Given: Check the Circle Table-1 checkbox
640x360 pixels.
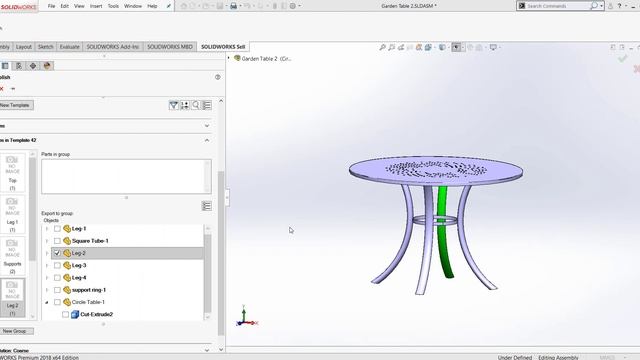Looking at the screenshot, I should click(57, 302).
